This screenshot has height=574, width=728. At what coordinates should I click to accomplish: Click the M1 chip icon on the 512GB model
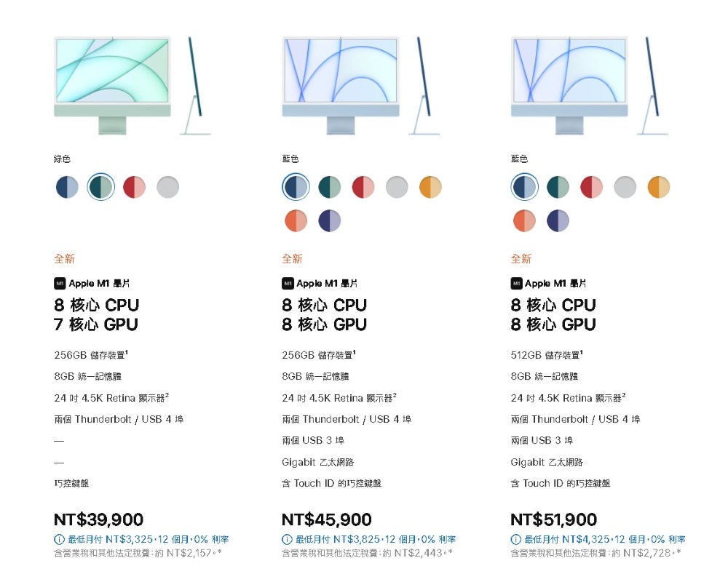point(516,283)
